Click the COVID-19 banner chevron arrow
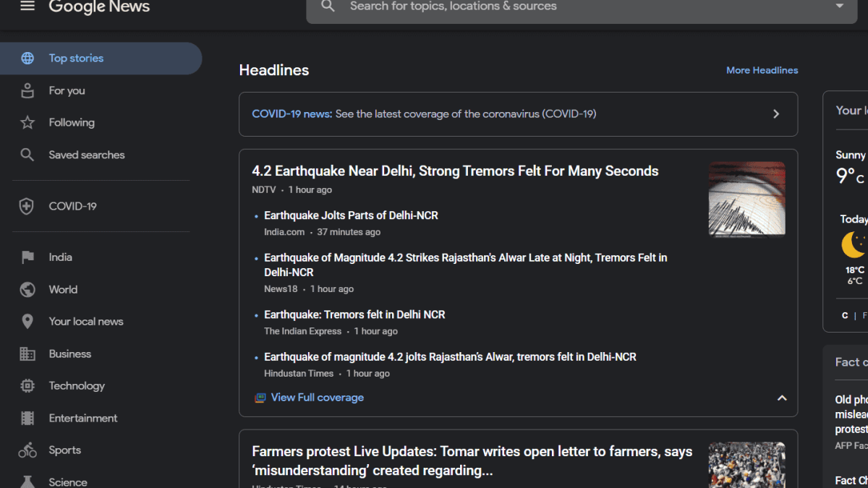This screenshot has height=488, width=868. click(x=776, y=114)
